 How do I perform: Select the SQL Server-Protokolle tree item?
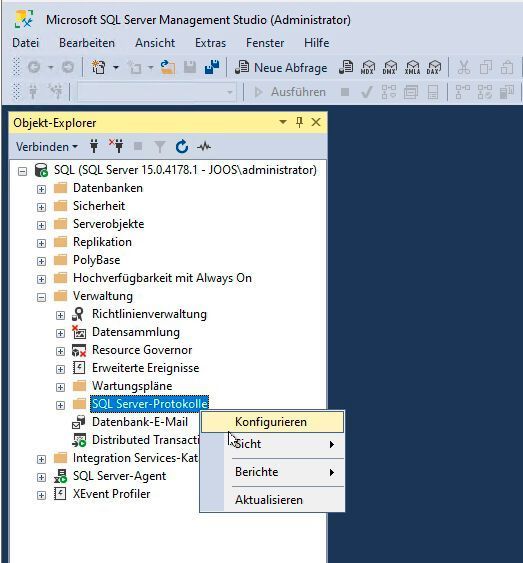[149, 404]
